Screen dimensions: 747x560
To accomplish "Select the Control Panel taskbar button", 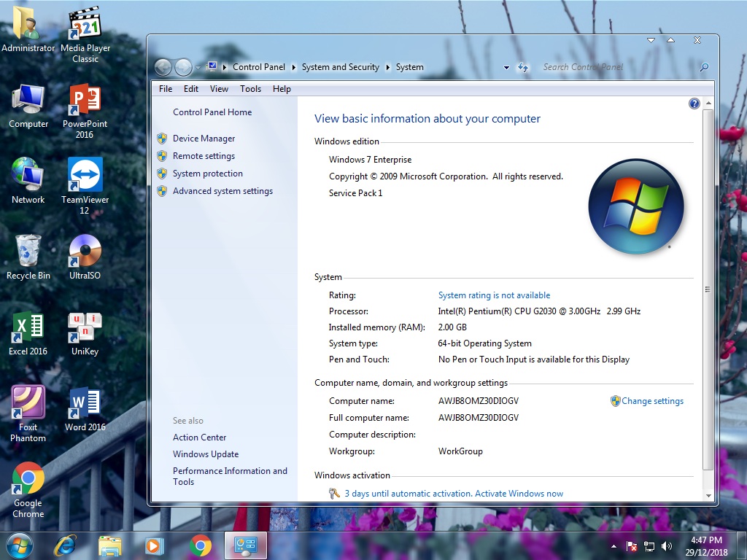I will [245, 545].
